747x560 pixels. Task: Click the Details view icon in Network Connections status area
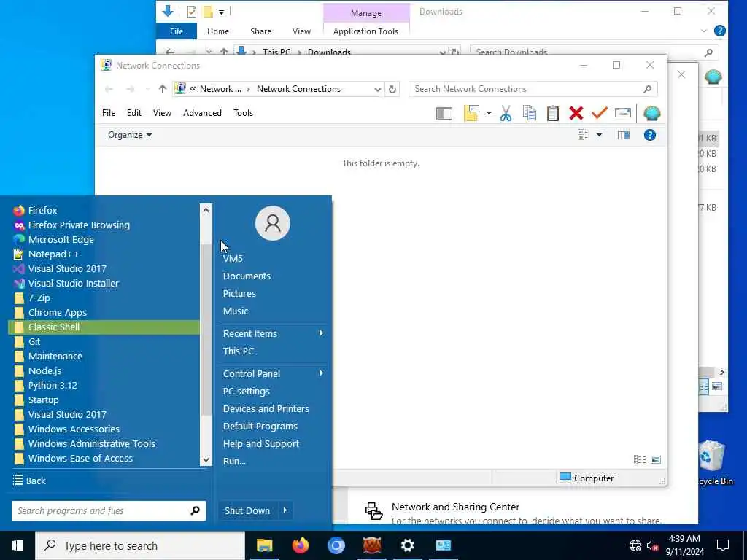tap(640, 459)
